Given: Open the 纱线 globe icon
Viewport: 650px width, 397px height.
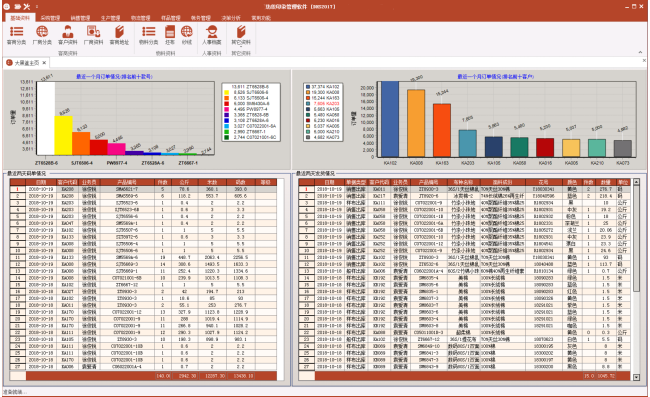Looking at the screenshot, I should point(187,35).
